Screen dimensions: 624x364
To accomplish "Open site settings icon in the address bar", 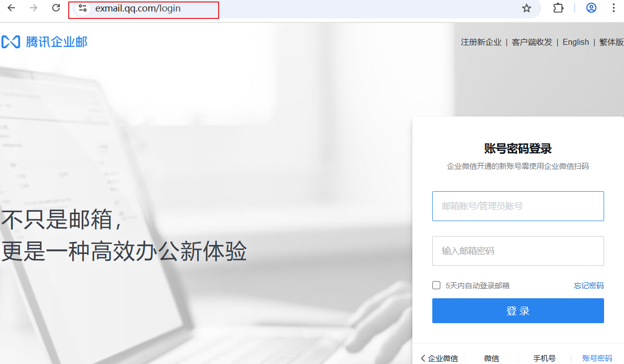I will point(83,8).
